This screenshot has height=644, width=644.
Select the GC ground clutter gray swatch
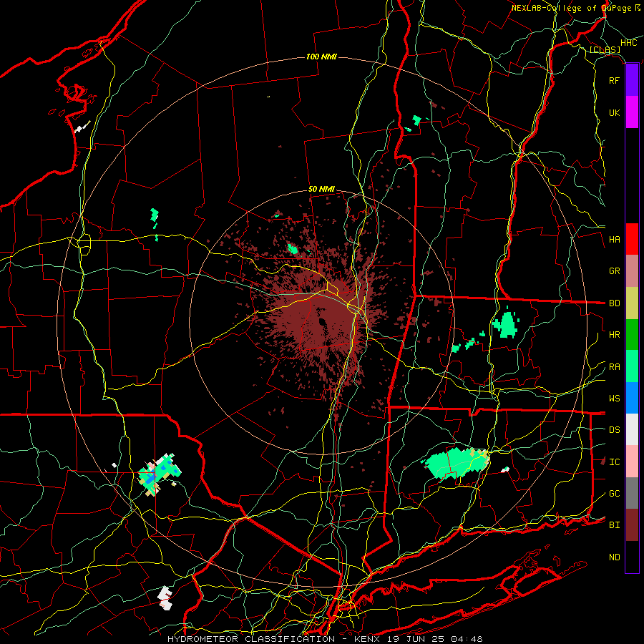(632, 493)
